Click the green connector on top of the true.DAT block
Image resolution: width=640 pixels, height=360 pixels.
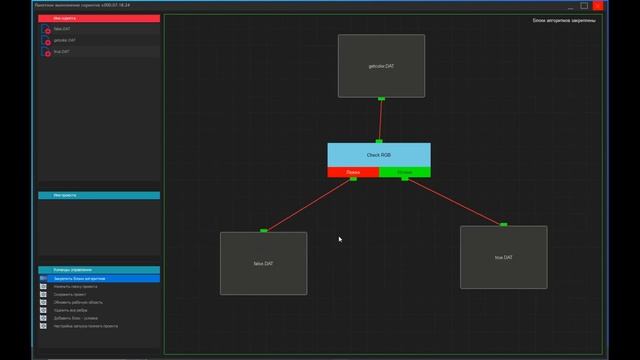click(504, 224)
